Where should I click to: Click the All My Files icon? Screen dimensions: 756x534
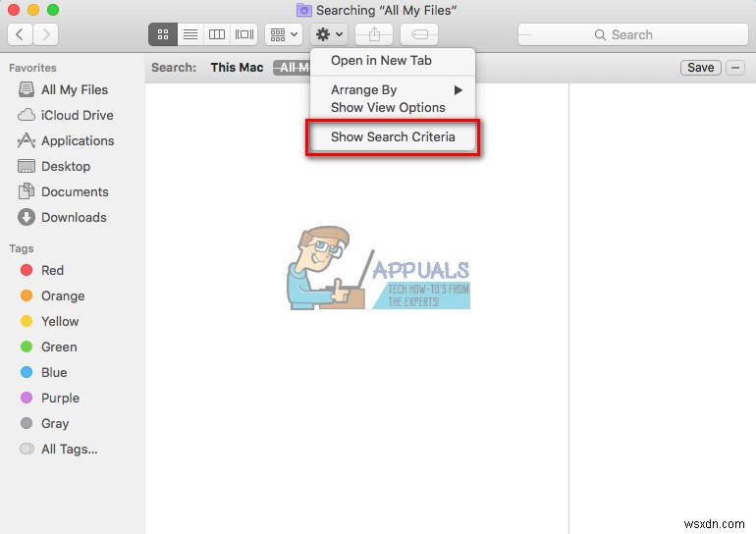tap(27, 89)
